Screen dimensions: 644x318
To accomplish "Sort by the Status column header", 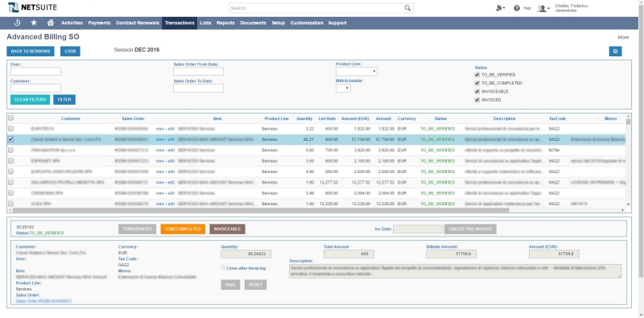I will click(440, 118).
